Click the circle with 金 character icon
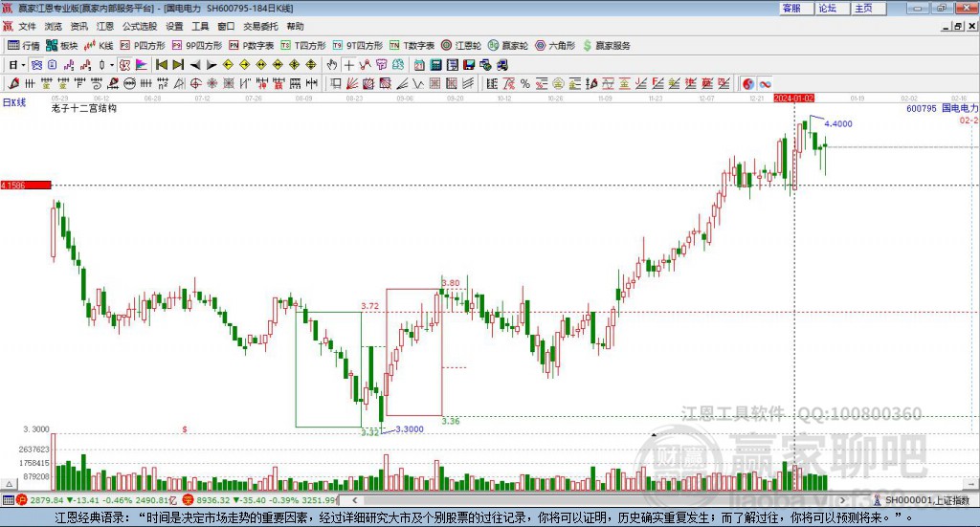The width and height of the screenshot is (980, 527). click(x=558, y=83)
